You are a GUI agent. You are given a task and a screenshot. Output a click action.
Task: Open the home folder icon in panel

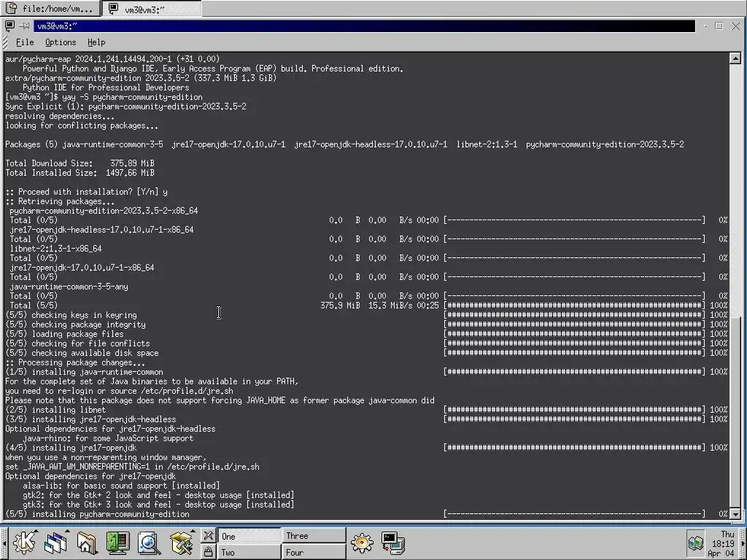click(x=87, y=543)
